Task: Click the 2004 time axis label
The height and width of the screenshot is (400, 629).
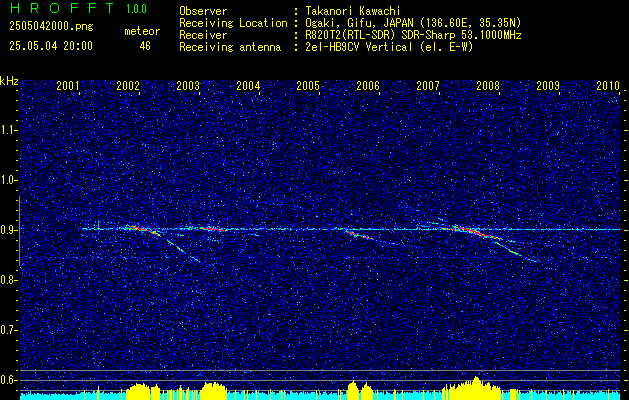Action: [x=248, y=85]
